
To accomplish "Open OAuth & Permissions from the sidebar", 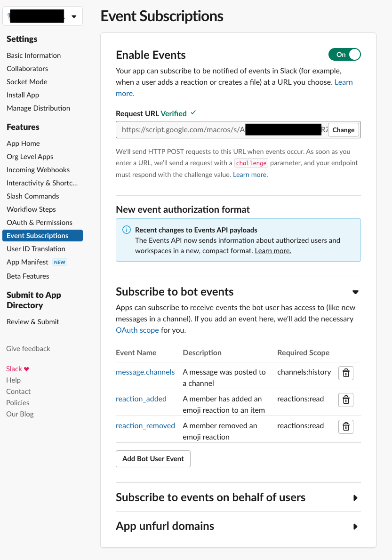I will tap(40, 222).
